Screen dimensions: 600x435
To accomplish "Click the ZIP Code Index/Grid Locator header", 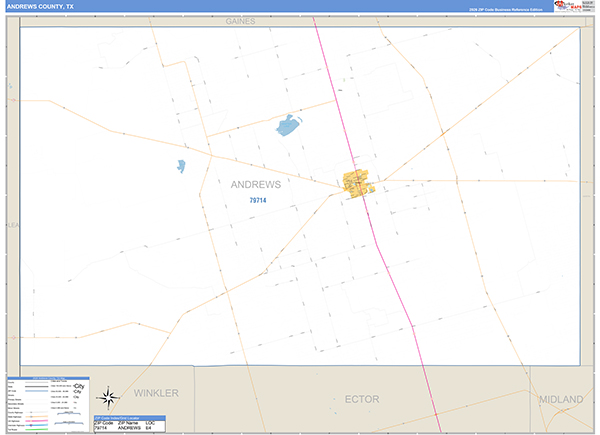I will [130, 418].
